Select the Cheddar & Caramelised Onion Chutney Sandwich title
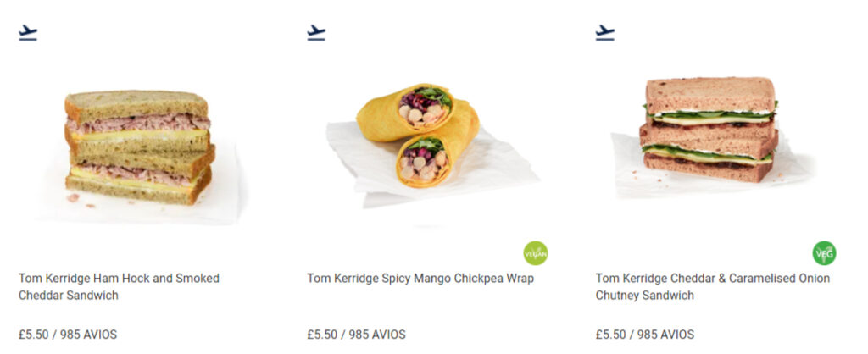The image size is (868, 354). 712,286
